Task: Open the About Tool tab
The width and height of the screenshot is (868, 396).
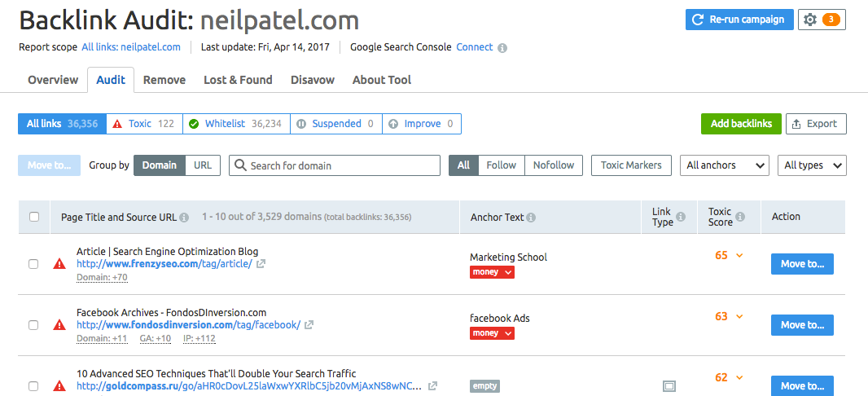Action: 382,80
